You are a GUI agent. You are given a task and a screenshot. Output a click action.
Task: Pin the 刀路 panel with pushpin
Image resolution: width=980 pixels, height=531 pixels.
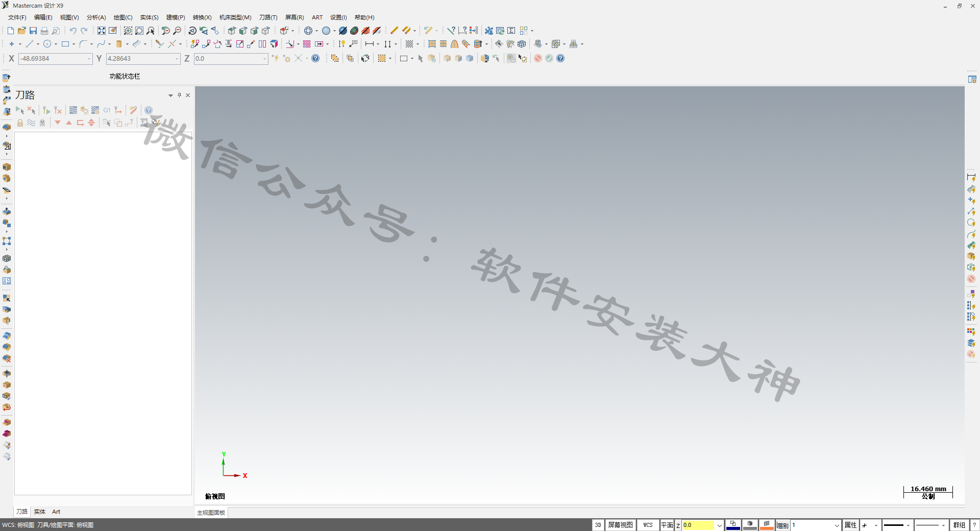tap(179, 95)
